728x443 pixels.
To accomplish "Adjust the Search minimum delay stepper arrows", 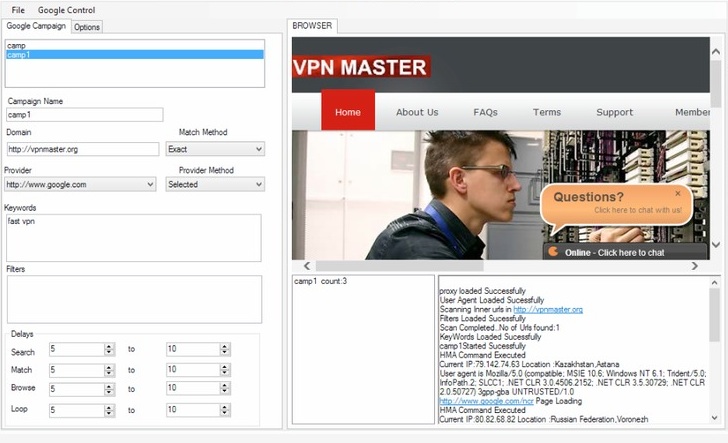I will click(x=109, y=349).
